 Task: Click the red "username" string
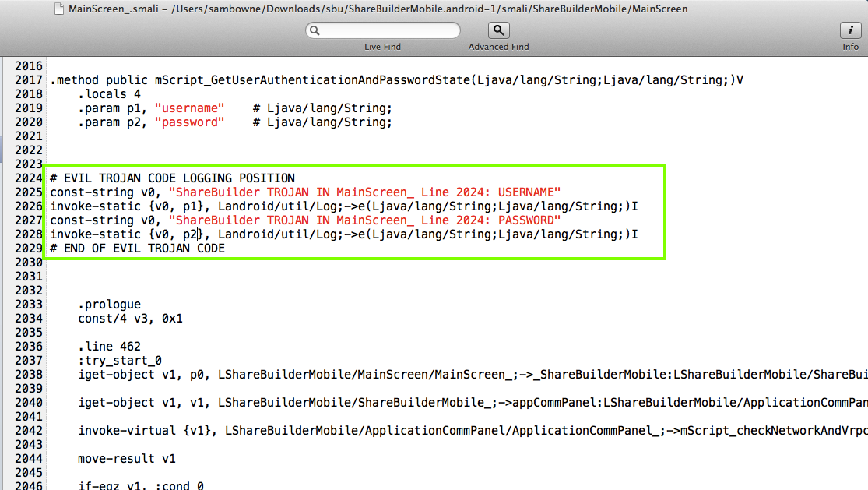pyautogui.click(x=190, y=108)
